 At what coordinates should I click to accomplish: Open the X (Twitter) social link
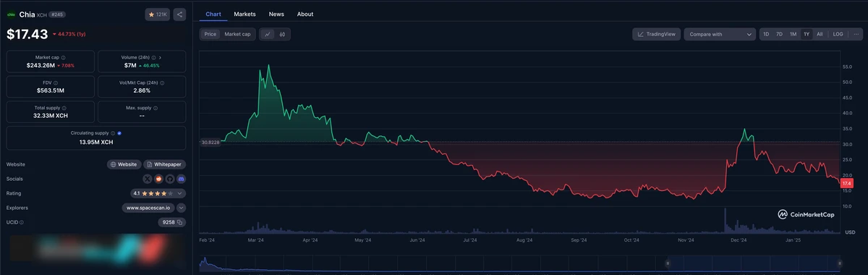pos(148,179)
